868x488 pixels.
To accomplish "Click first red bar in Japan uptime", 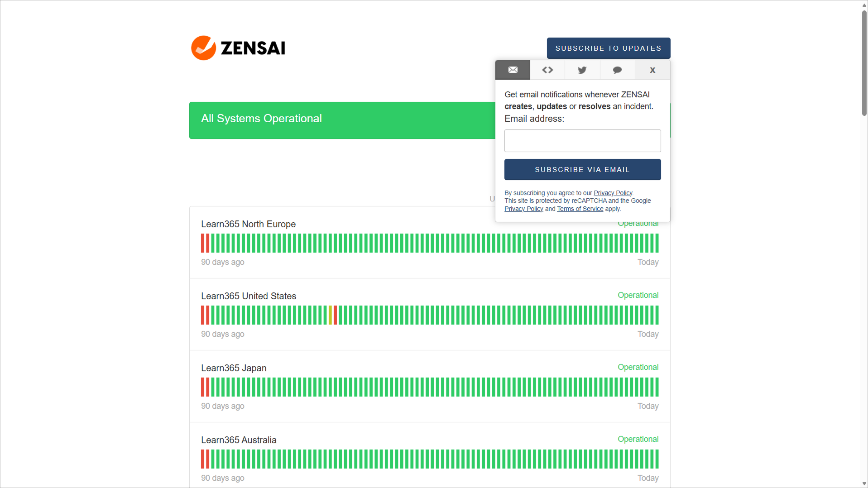I will tap(203, 387).
